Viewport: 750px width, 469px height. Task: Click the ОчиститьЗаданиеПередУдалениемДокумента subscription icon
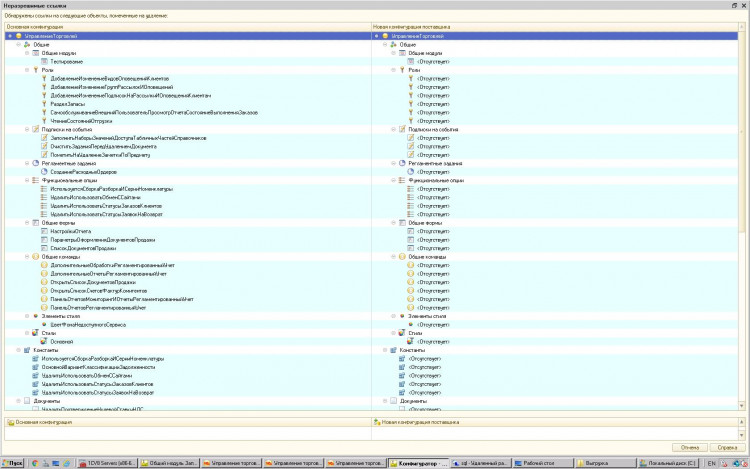coord(44,146)
